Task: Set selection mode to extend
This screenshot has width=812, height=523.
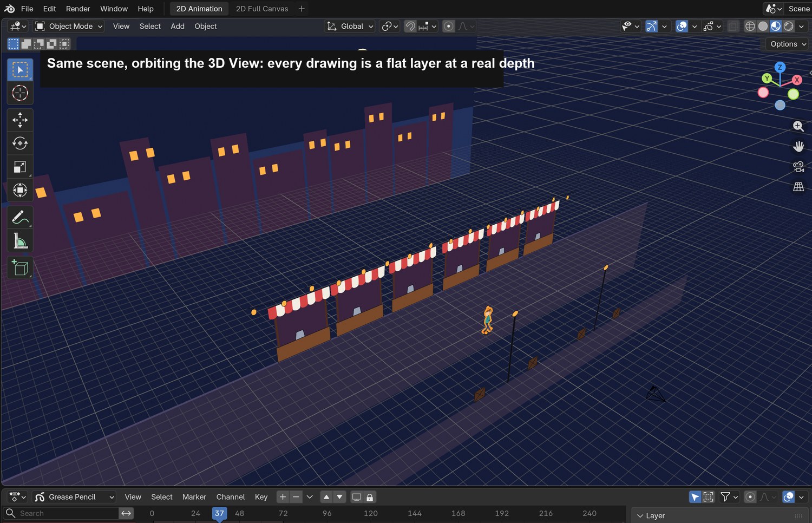Action: click(x=26, y=44)
